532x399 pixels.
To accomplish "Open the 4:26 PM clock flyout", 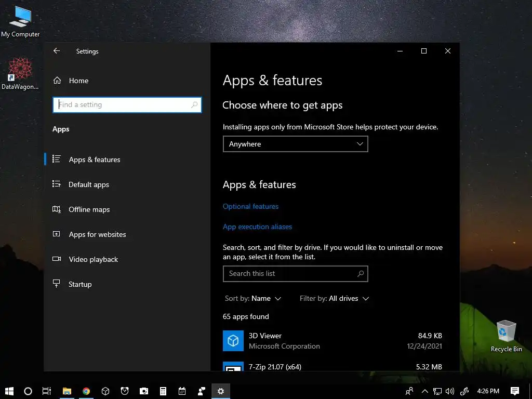I will pyautogui.click(x=488, y=391).
